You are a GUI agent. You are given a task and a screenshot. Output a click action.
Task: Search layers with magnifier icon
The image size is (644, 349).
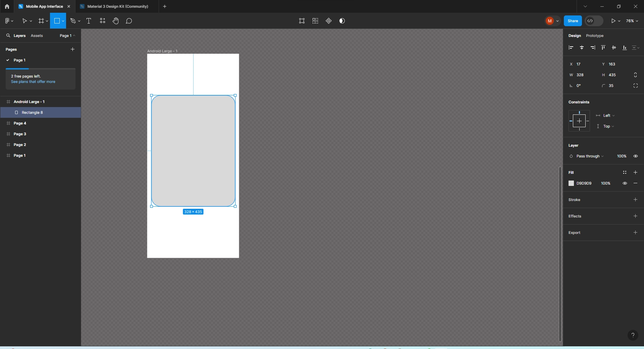tap(8, 36)
